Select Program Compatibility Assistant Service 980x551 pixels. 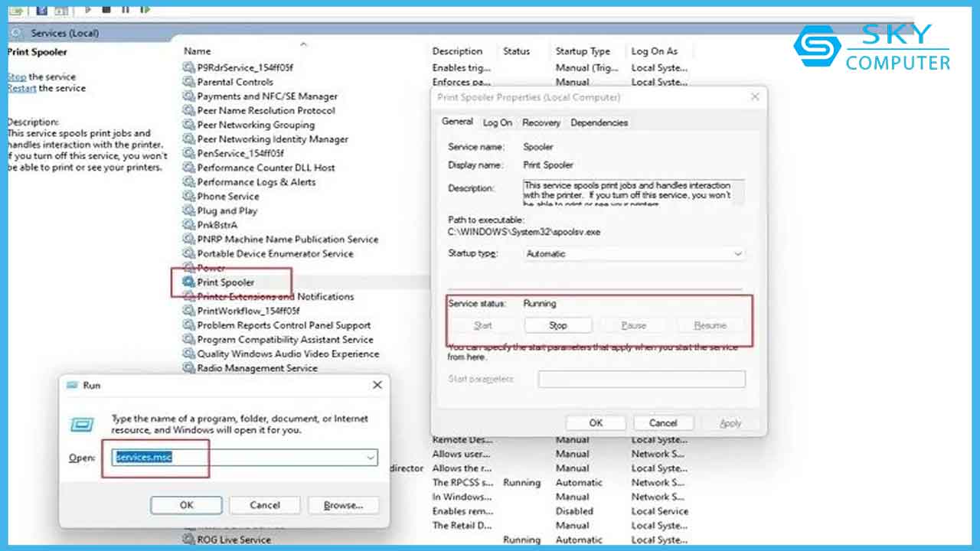(286, 339)
